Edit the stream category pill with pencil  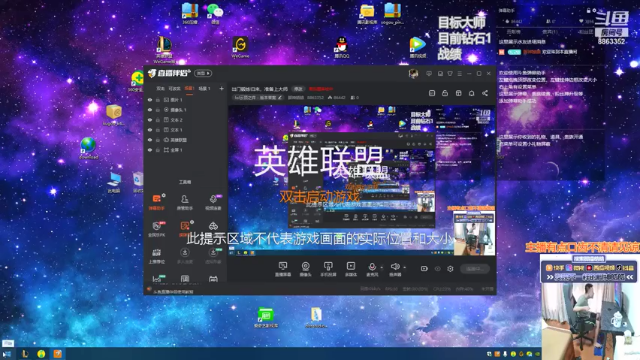[x=258, y=98]
